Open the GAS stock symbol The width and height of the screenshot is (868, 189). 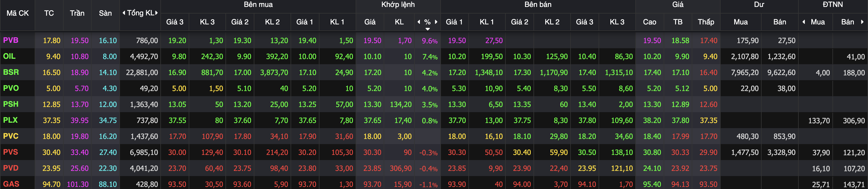click(x=11, y=184)
